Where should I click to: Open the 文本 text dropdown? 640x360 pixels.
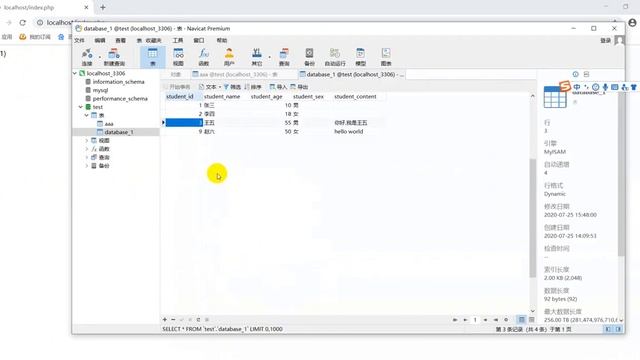(x=210, y=87)
